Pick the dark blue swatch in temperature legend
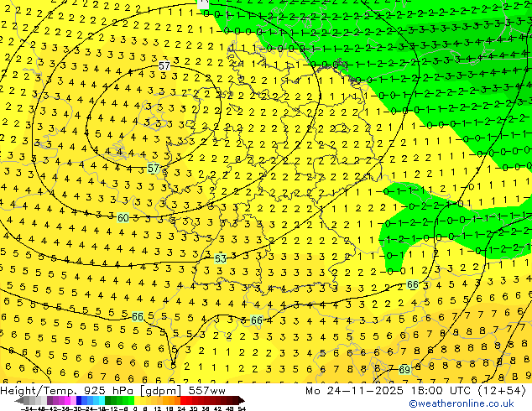The image size is (532, 411). 79,401
